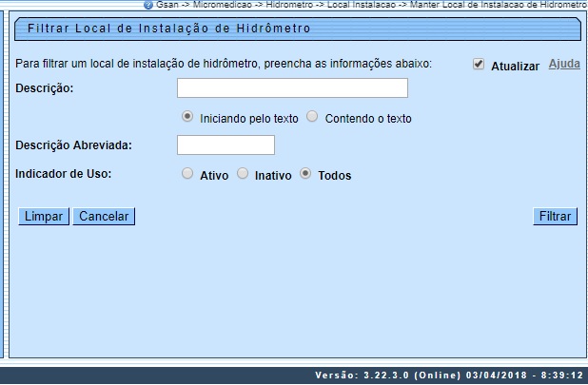Choose Inativo for Indicador de Uso
The image size is (588, 385).
[243, 173]
